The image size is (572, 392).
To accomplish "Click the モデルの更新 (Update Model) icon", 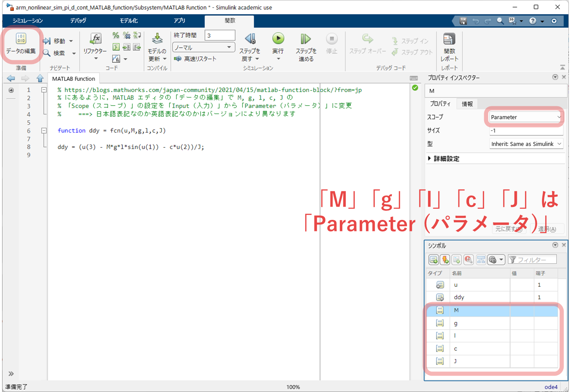I will (x=157, y=39).
